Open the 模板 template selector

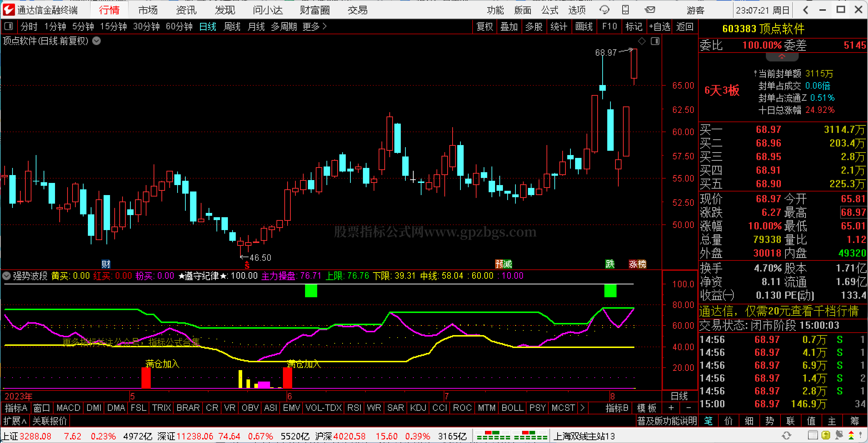(x=647, y=408)
